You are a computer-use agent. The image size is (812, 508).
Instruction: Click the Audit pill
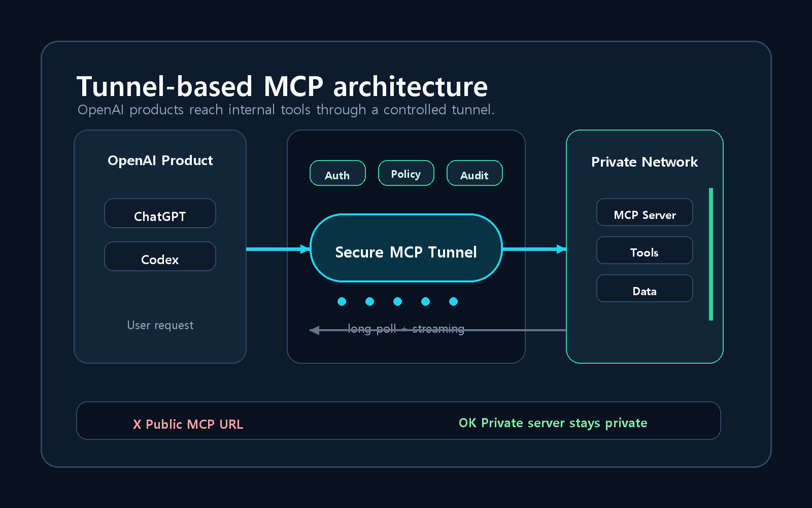[x=475, y=173]
